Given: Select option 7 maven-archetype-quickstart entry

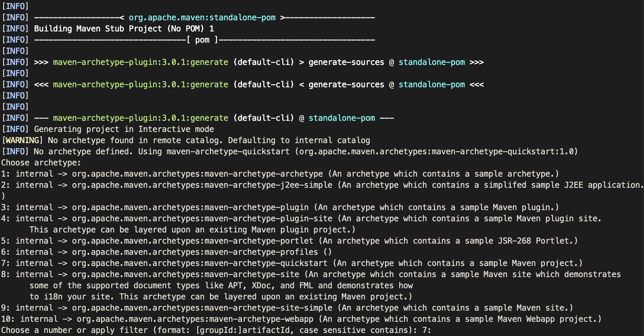Looking at the screenshot, I should point(199,263).
